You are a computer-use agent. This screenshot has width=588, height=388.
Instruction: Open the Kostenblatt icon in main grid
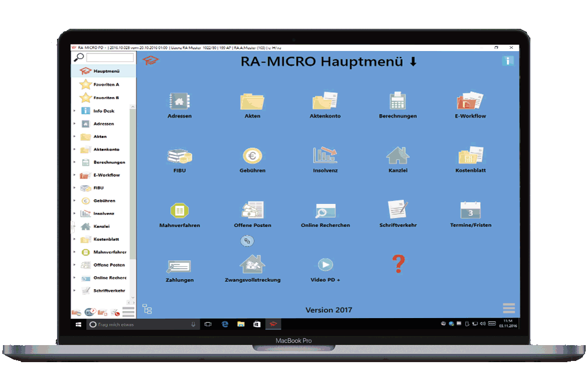pyautogui.click(x=470, y=155)
